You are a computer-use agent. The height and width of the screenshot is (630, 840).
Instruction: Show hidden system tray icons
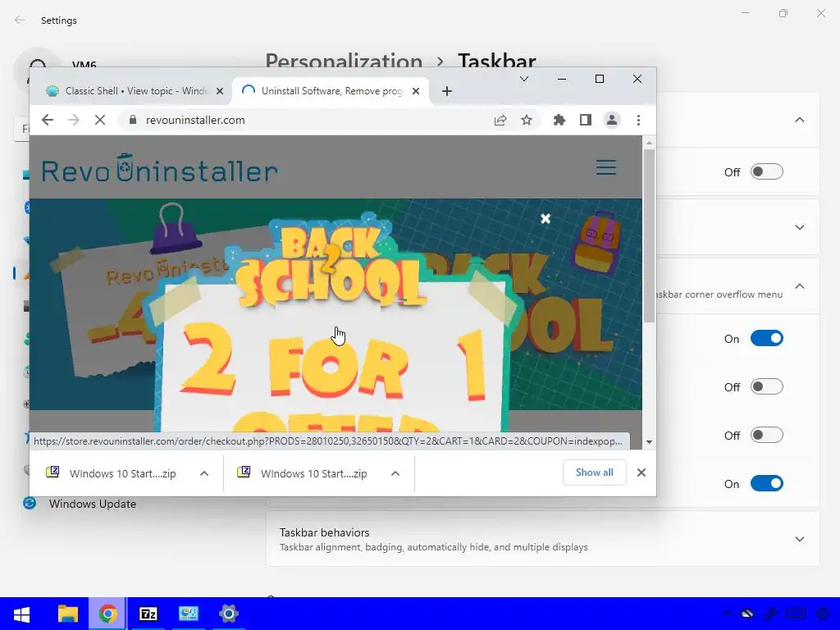[x=727, y=614]
